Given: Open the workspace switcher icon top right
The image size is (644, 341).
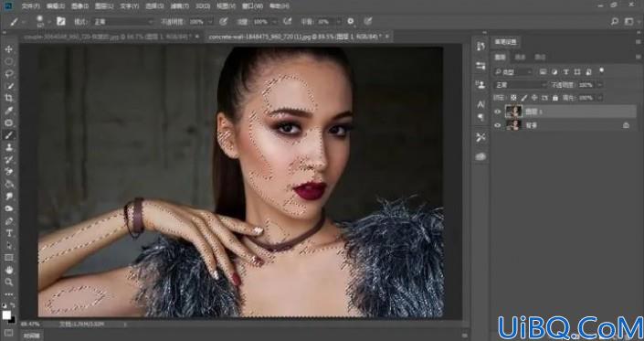Looking at the screenshot, I should [x=628, y=21].
